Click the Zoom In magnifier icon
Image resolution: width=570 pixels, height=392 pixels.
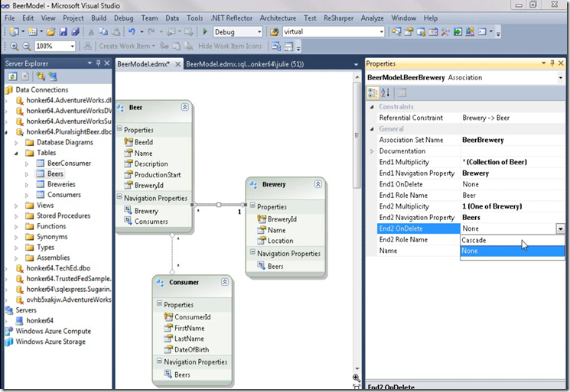coord(15,46)
